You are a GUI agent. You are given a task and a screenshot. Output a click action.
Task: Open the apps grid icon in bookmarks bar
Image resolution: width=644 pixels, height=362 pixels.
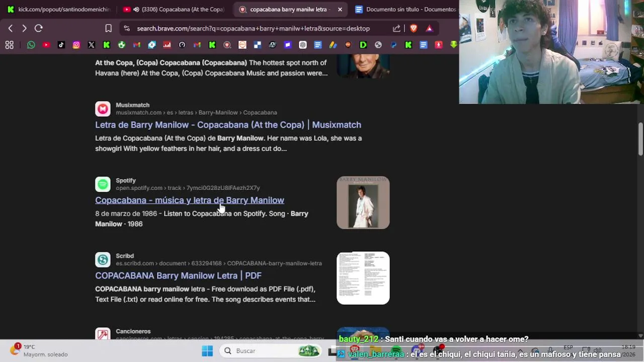point(9,45)
